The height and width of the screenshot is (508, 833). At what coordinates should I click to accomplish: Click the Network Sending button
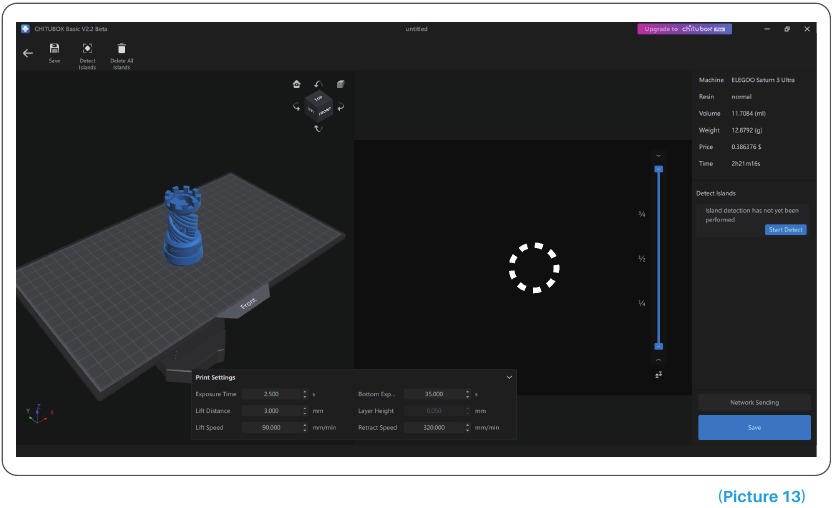754,402
